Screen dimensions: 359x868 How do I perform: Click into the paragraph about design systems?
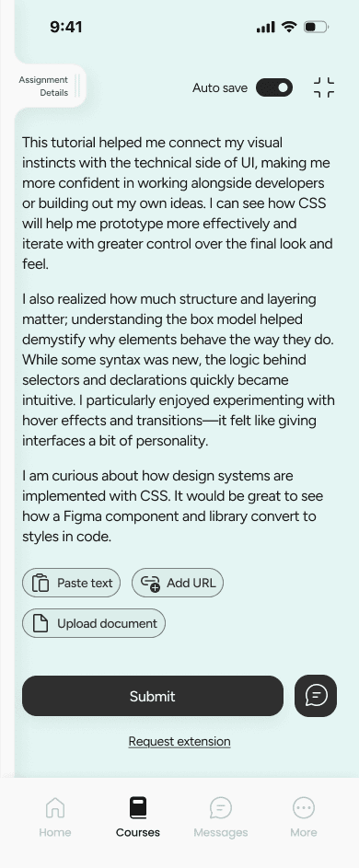pos(173,506)
